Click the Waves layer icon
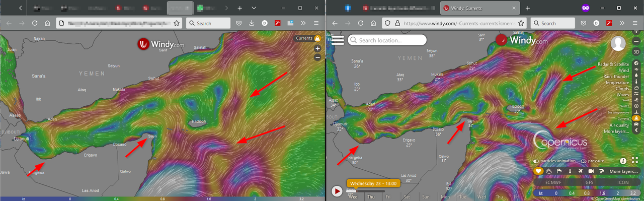The height and width of the screenshot is (201, 644). [x=636, y=94]
